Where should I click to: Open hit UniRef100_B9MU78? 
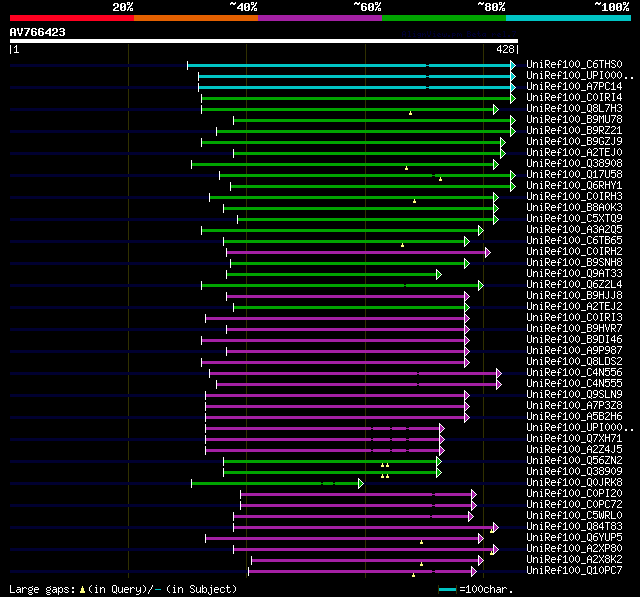[574, 120]
